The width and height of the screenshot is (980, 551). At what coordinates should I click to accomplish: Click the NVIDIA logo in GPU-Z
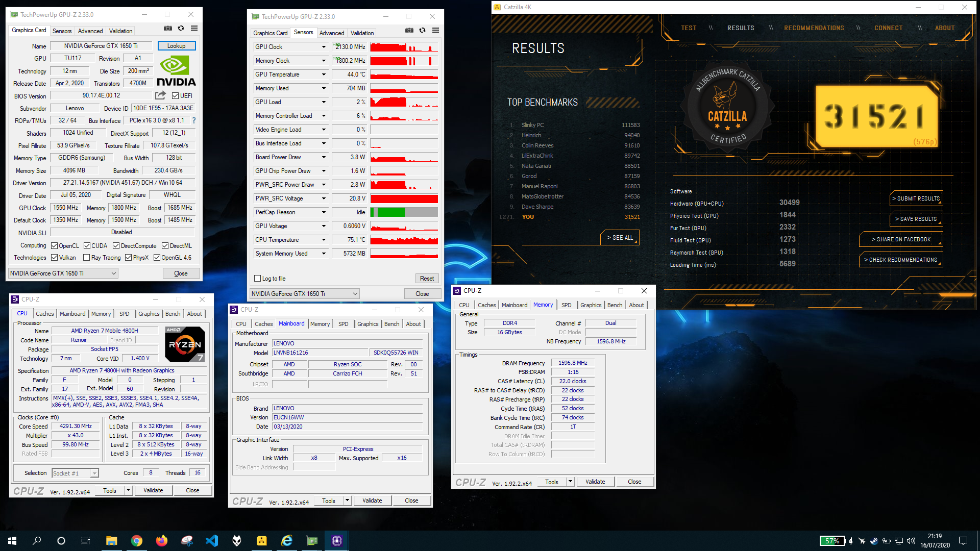(x=176, y=71)
